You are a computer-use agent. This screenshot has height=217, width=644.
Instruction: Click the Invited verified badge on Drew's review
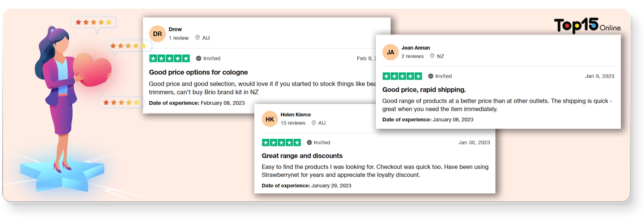pos(208,59)
